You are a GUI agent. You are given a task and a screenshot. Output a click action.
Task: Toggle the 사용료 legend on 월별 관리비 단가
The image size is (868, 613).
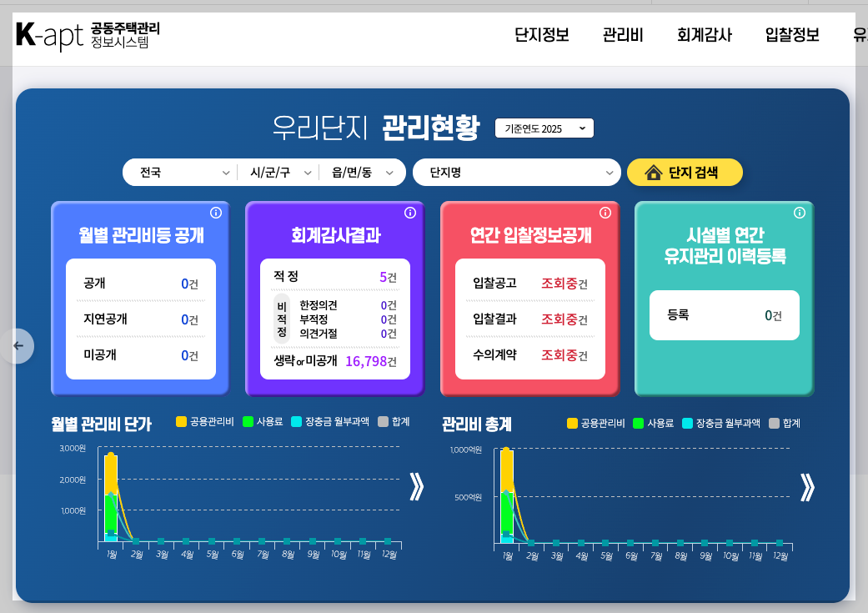(x=247, y=423)
